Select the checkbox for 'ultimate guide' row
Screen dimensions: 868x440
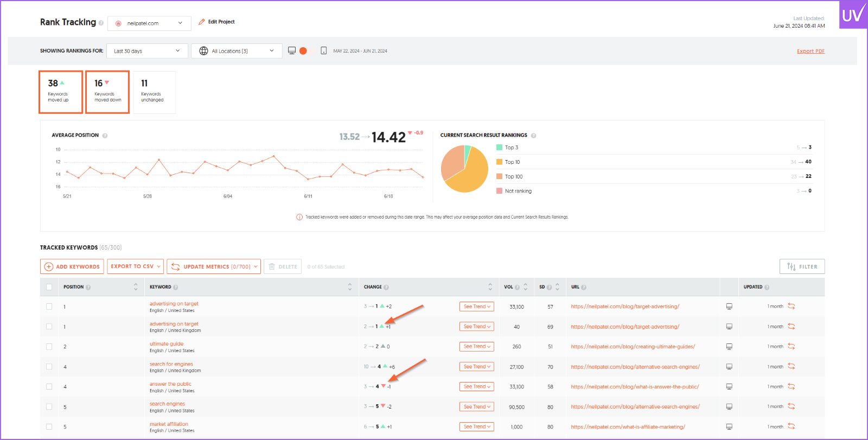pyautogui.click(x=49, y=347)
